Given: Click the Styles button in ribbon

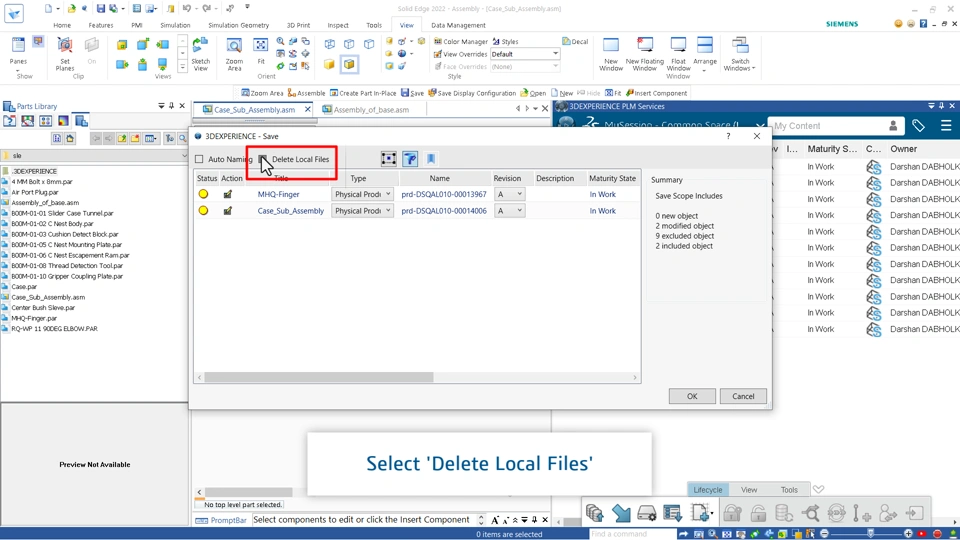Looking at the screenshot, I should tap(505, 42).
